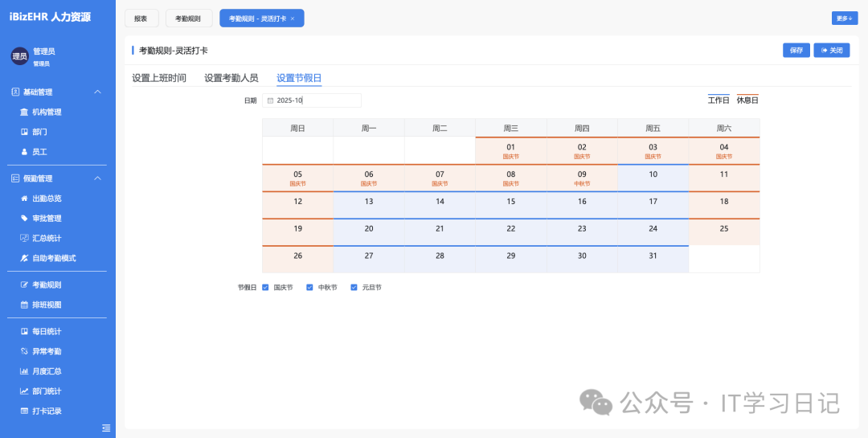
Task: Disable the 元旦节 holiday checkbox
Action: [x=354, y=287]
